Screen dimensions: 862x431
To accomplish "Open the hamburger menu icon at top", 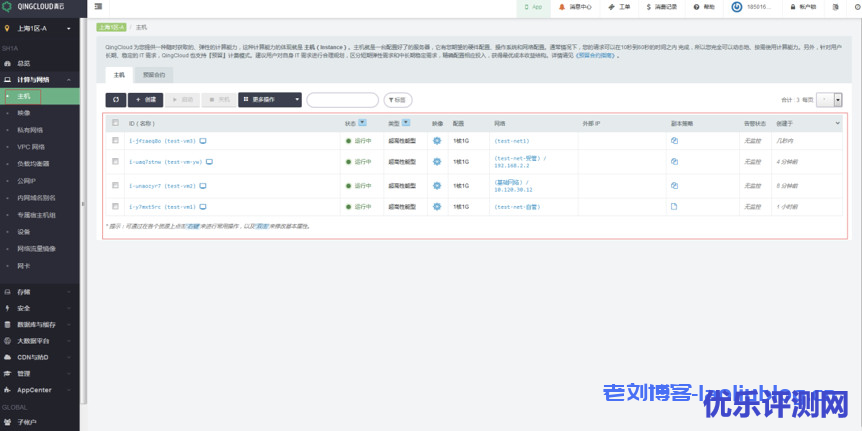I will pyautogui.click(x=98, y=7).
